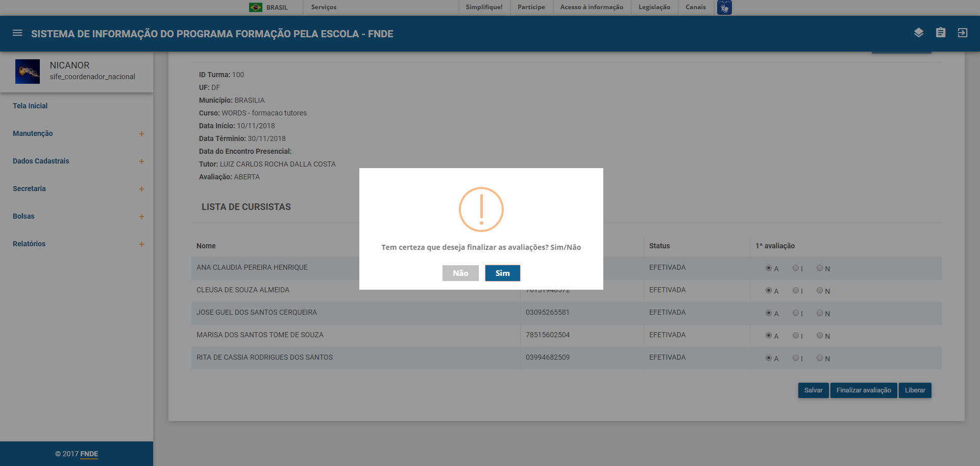Click the system title in the header
Viewport: 980px width, 466px height.
pyautogui.click(x=212, y=34)
